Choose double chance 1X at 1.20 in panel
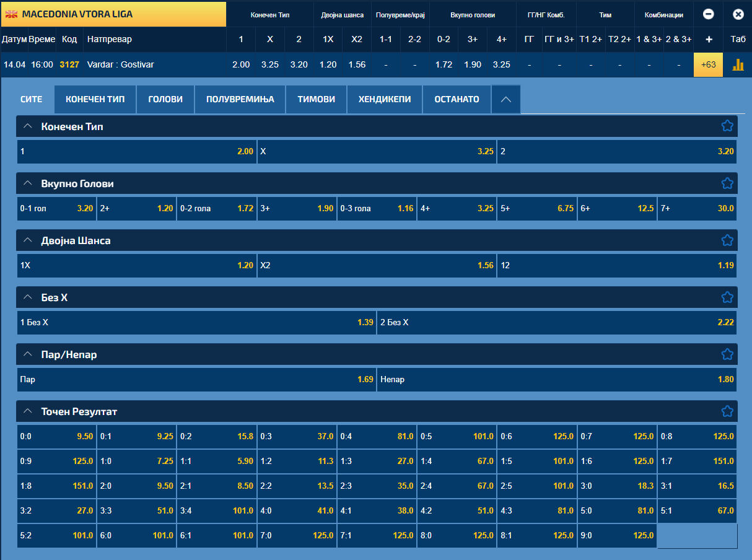 pos(137,265)
